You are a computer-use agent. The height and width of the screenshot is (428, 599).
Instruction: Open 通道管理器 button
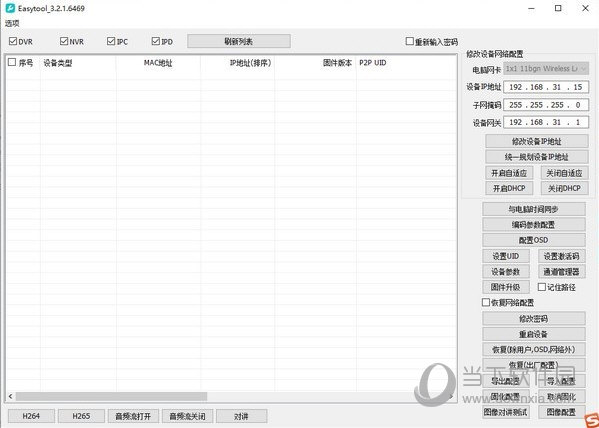click(562, 272)
